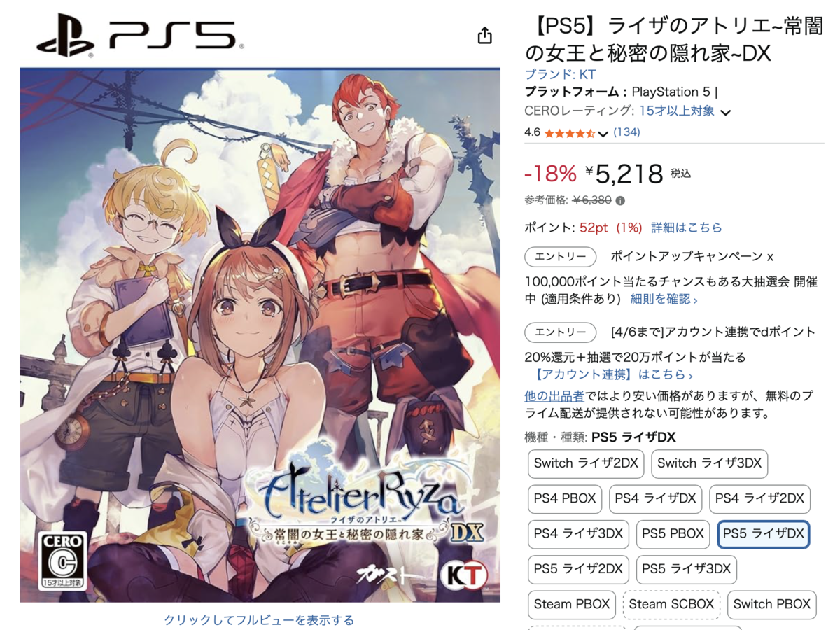This screenshot has height=630, width=840.
Task: Select the PS4 PBOX variant
Action: click(565, 498)
